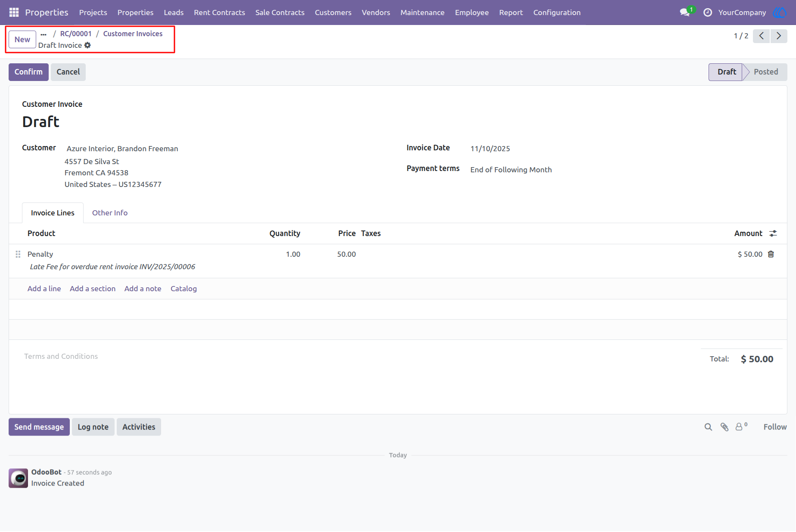
Task: Show followers icon in chatter
Action: (741, 426)
